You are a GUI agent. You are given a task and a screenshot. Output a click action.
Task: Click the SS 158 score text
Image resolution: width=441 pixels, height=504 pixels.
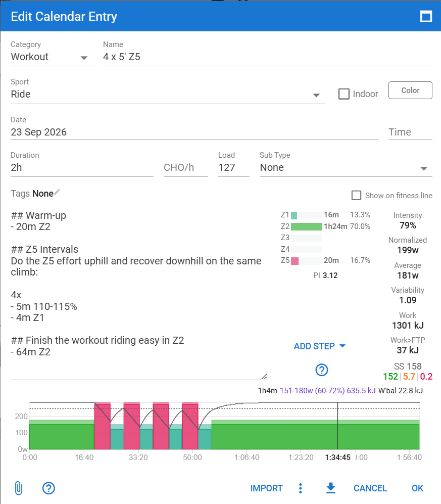(x=408, y=366)
